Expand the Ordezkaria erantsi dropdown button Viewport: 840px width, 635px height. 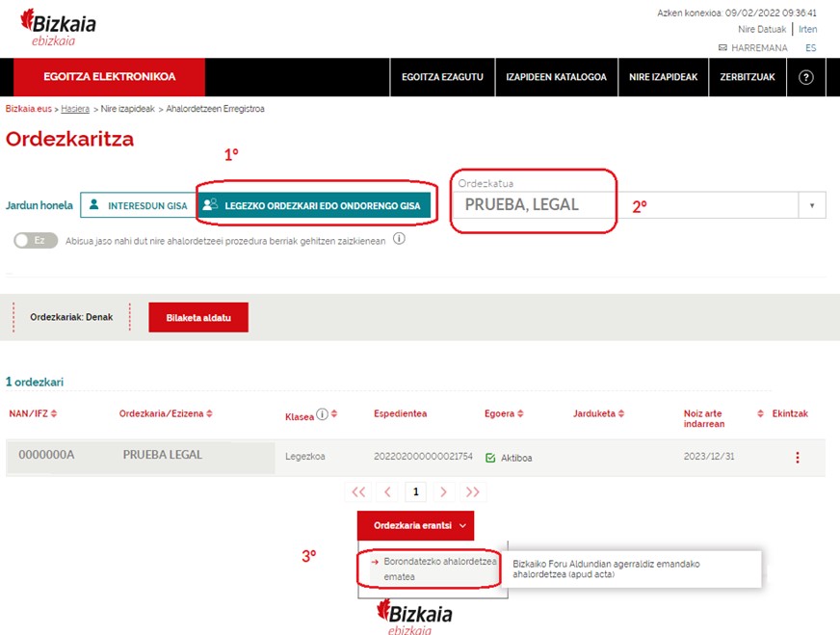(x=416, y=526)
